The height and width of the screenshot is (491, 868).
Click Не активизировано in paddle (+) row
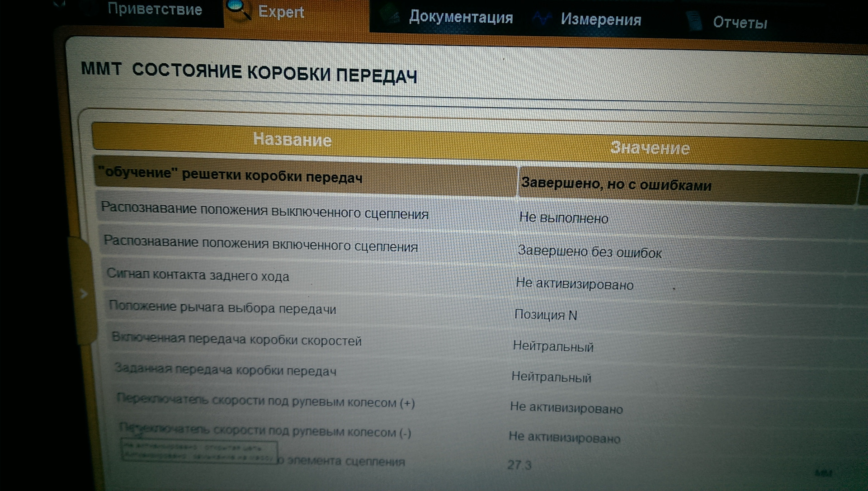click(x=566, y=407)
